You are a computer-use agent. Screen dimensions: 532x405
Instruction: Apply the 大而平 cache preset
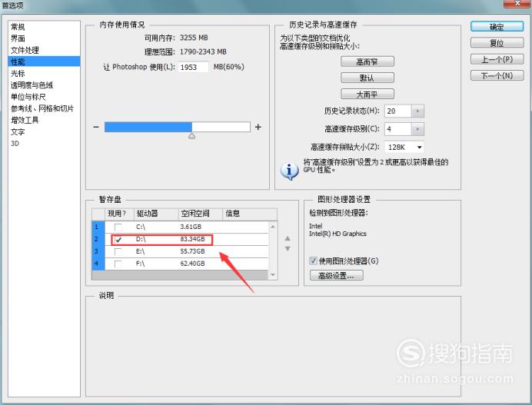[367, 94]
